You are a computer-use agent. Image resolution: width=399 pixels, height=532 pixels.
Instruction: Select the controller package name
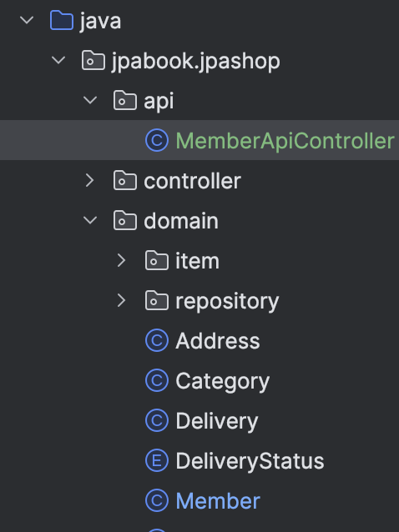(x=192, y=181)
